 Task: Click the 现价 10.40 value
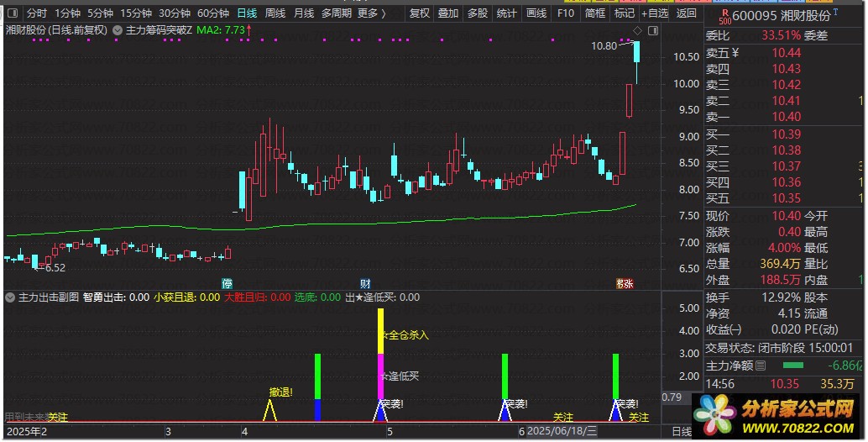pyautogui.click(x=786, y=216)
